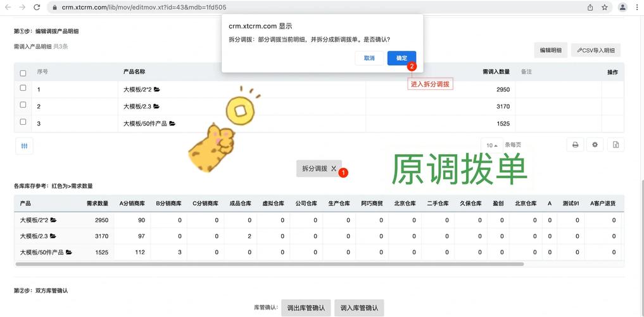Viewport: 644px width, 317px height.
Task: Click the 调入库管确认 button
Action: pos(360,308)
